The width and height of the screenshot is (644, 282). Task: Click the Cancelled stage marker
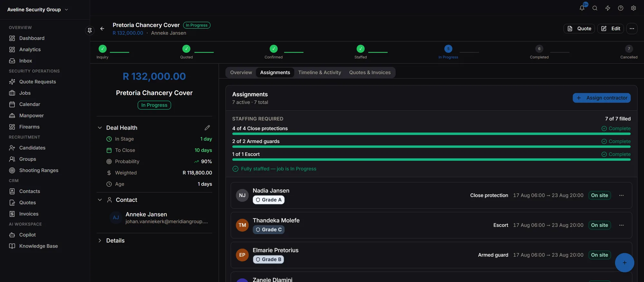629,49
